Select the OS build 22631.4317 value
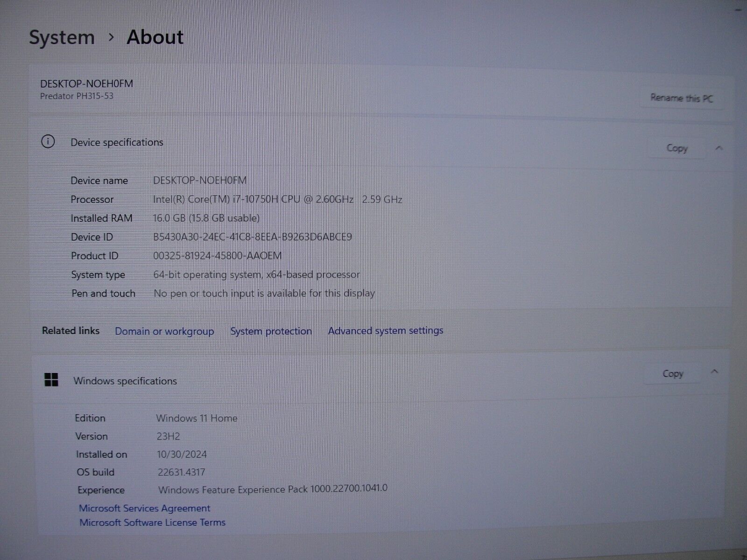The width and height of the screenshot is (747, 560). point(181,472)
